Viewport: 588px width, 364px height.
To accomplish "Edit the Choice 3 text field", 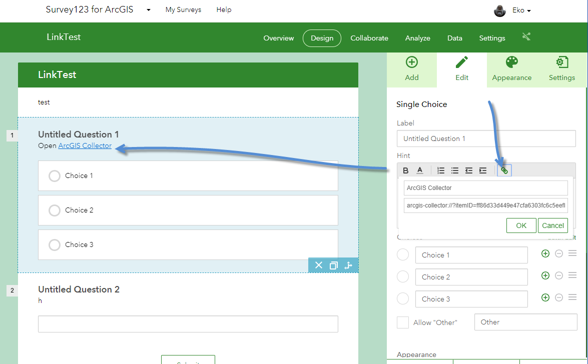I will [x=471, y=299].
